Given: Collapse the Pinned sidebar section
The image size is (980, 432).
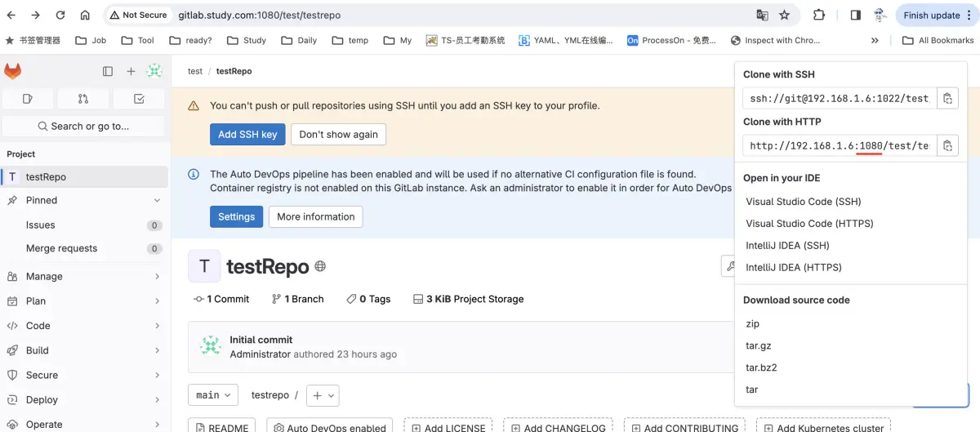Looking at the screenshot, I should pos(157,200).
